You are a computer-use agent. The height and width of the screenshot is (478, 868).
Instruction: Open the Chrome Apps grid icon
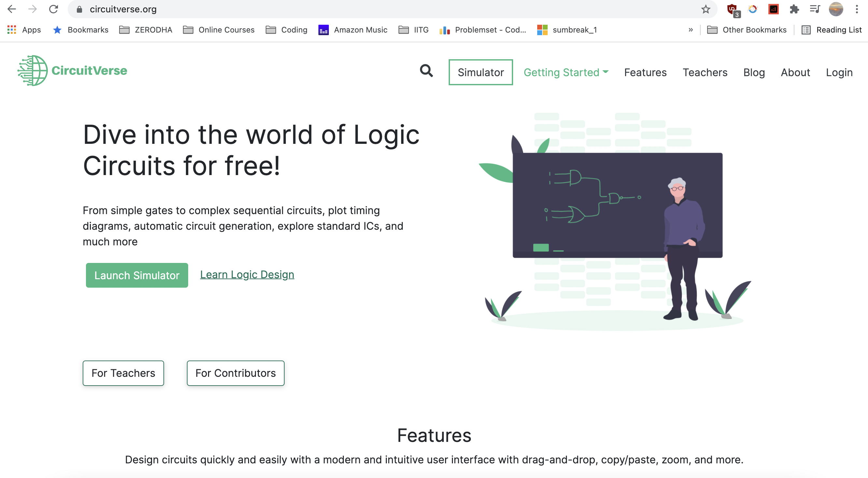pos(12,30)
